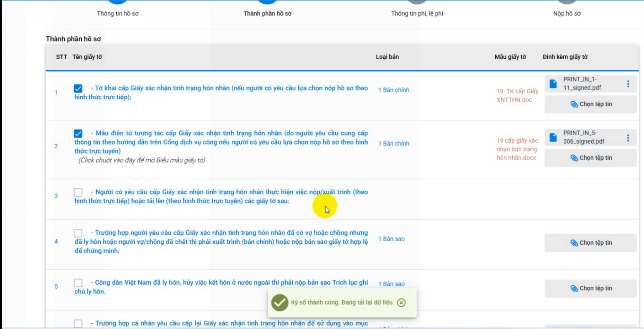Tick the checkbox in row 3
The height and width of the screenshot is (329, 644).
click(78, 192)
